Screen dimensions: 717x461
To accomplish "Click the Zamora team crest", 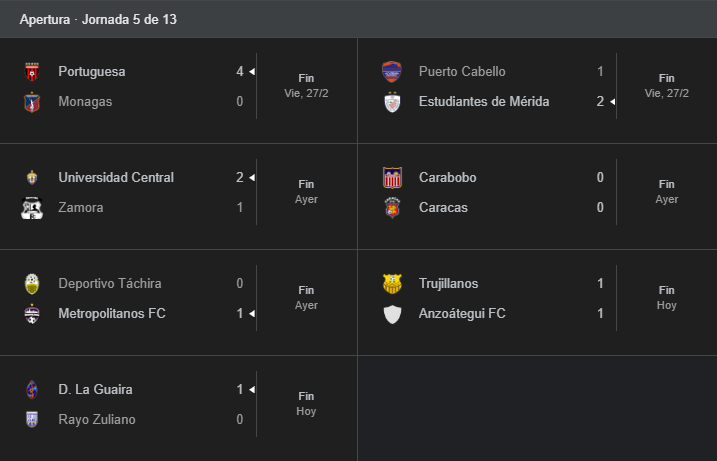I will [32, 208].
